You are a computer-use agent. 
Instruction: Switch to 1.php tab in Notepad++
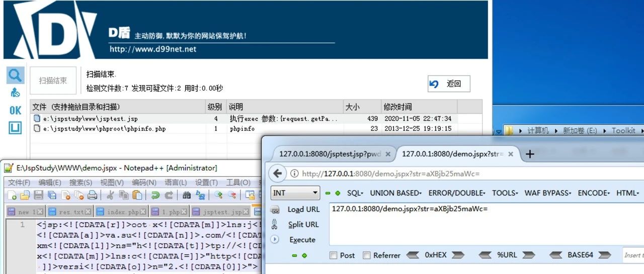pos(169,212)
